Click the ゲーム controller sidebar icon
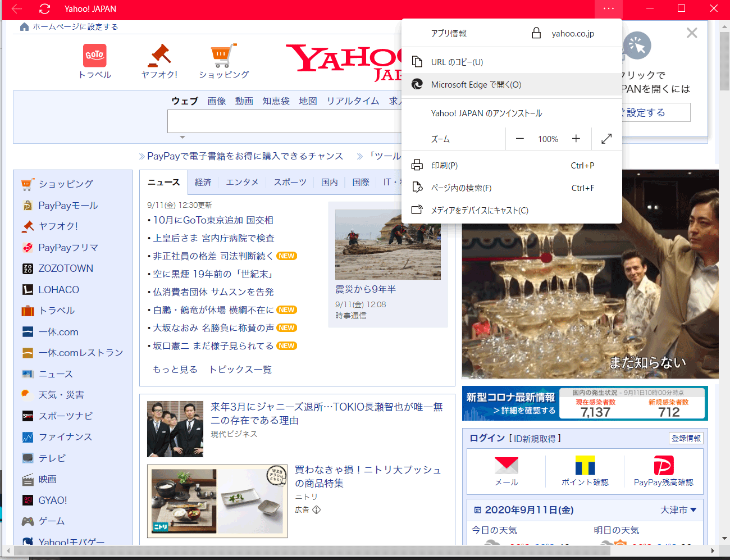The width and height of the screenshot is (730, 560). 28,521
